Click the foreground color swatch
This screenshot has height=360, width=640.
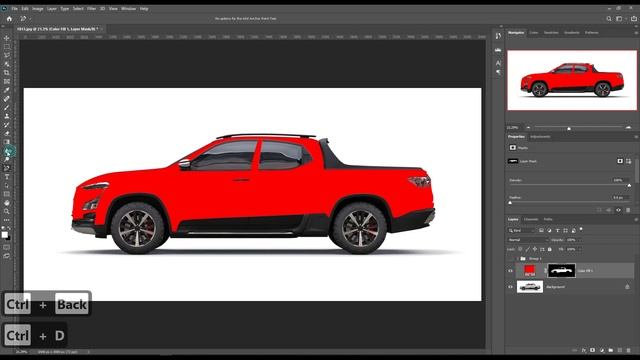pos(4,235)
